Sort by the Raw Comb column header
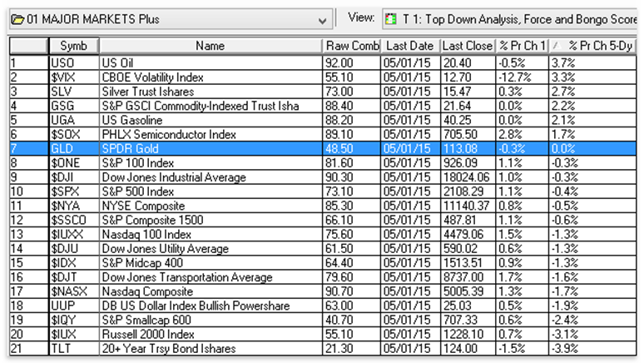 [x=352, y=46]
